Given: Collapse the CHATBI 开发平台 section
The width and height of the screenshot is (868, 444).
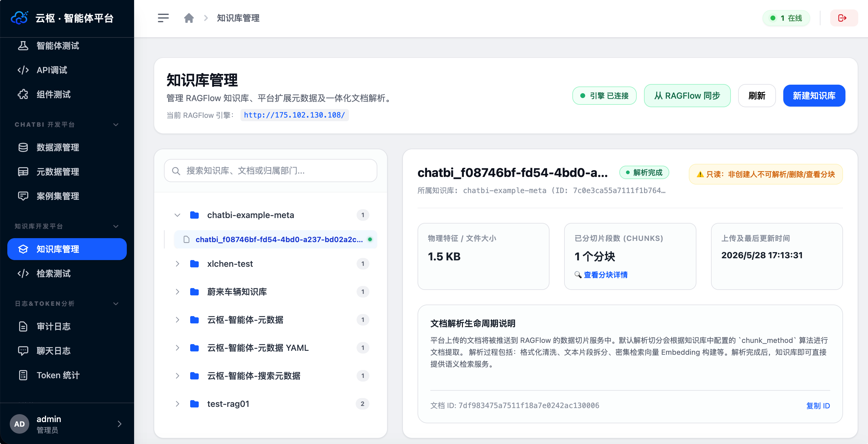Looking at the screenshot, I should 116,125.
